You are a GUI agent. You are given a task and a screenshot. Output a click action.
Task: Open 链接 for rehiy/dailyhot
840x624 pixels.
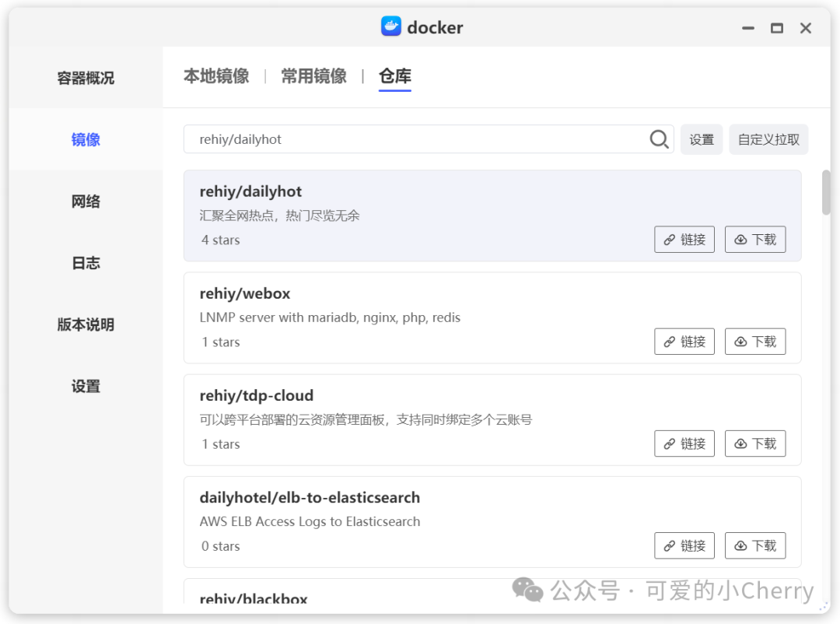(x=684, y=240)
